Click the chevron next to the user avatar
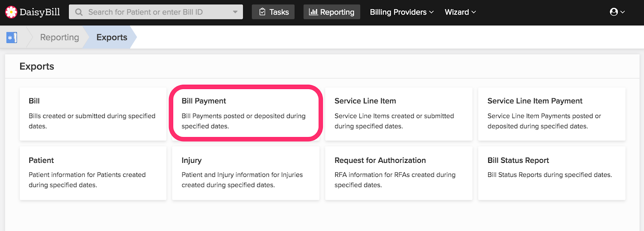This screenshot has height=231, width=644. (623, 12)
